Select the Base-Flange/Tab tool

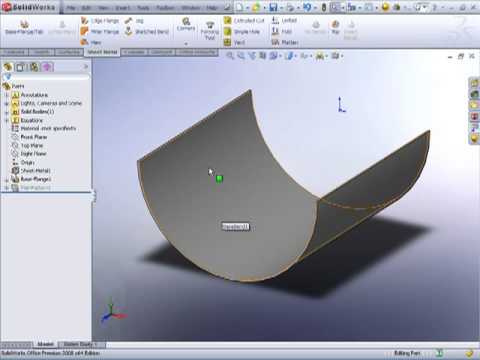24,27
